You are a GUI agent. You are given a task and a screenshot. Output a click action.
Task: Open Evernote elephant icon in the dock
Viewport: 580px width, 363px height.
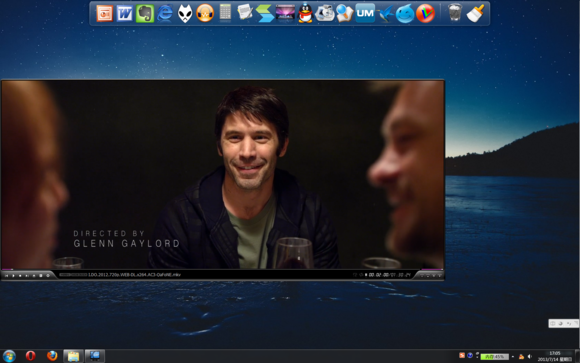coord(145,14)
